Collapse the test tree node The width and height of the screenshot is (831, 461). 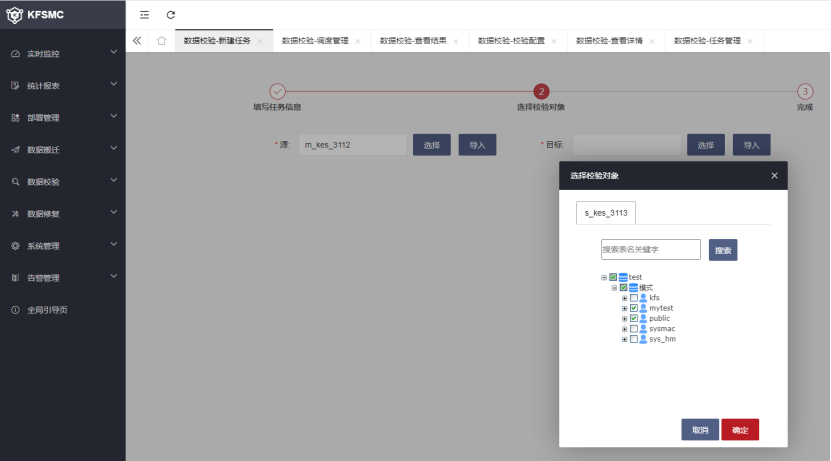tap(604, 278)
